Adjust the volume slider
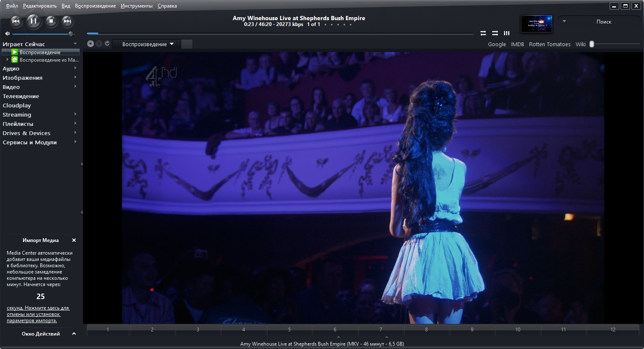 43,34
